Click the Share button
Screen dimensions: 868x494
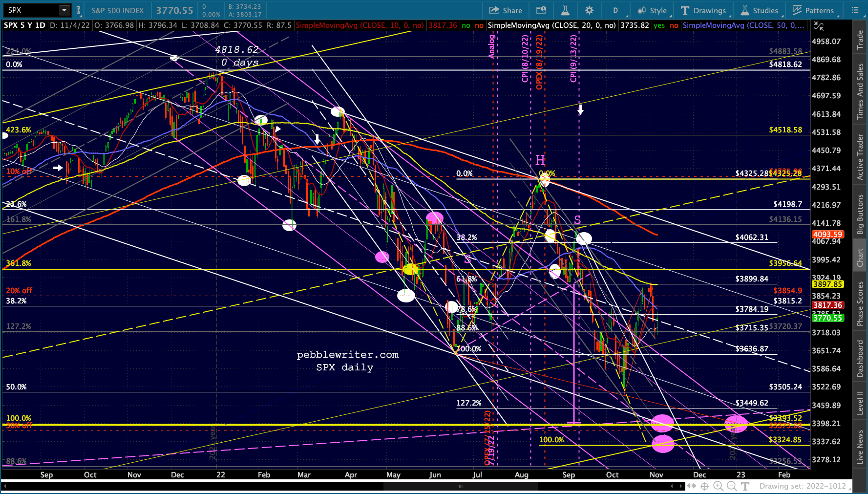pos(506,10)
